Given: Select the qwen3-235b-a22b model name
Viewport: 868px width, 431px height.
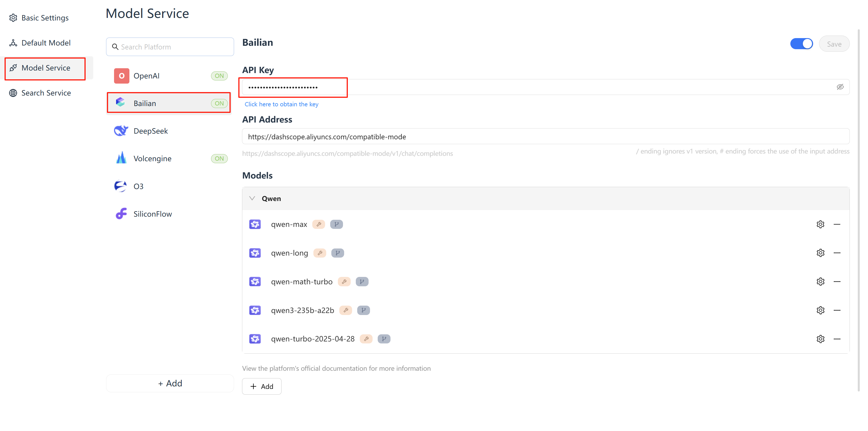Looking at the screenshot, I should pyautogui.click(x=302, y=310).
